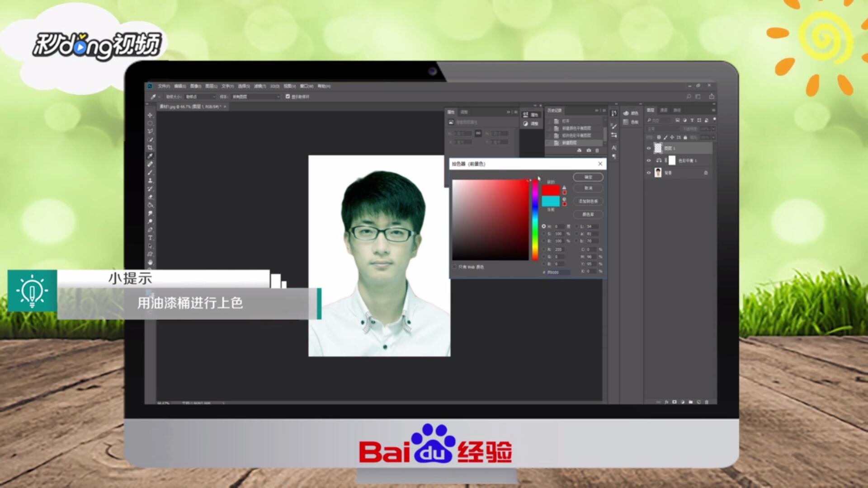Switch to the Channels tab
This screenshot has width=868, height=488.
click(664, 110)
